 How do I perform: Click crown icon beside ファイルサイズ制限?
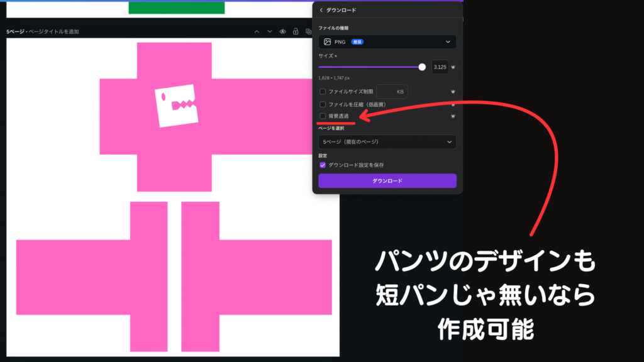point(453,92)
